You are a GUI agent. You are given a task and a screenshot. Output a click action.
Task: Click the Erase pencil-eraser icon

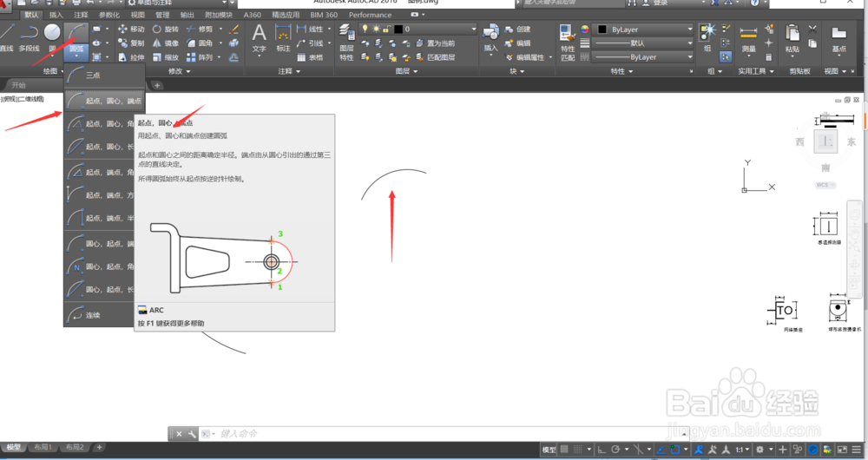click(x=234, y=29)
